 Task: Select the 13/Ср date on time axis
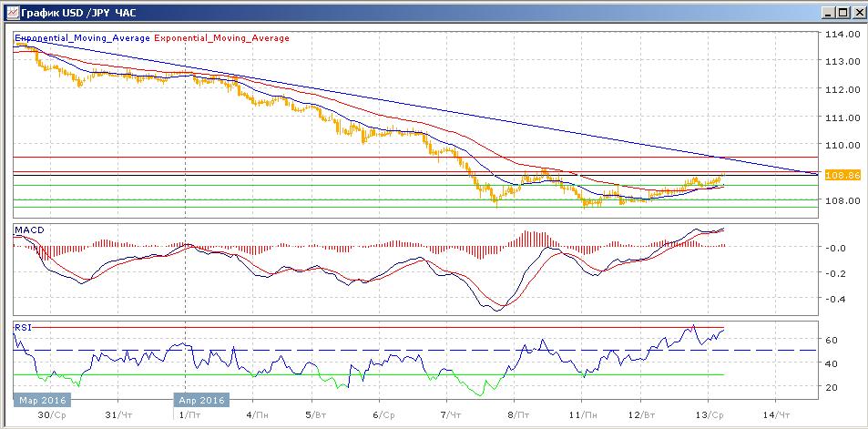(x=710, y=414)
